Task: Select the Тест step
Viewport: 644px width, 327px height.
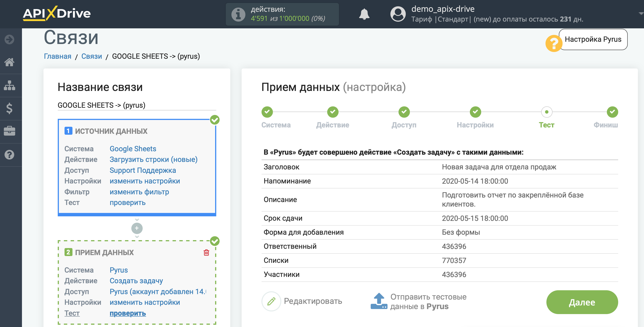Action: [546, 125]
